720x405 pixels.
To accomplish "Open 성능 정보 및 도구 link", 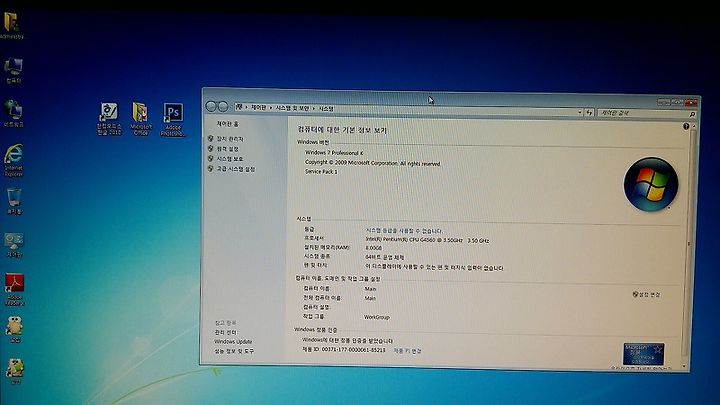I will point(234,351).
